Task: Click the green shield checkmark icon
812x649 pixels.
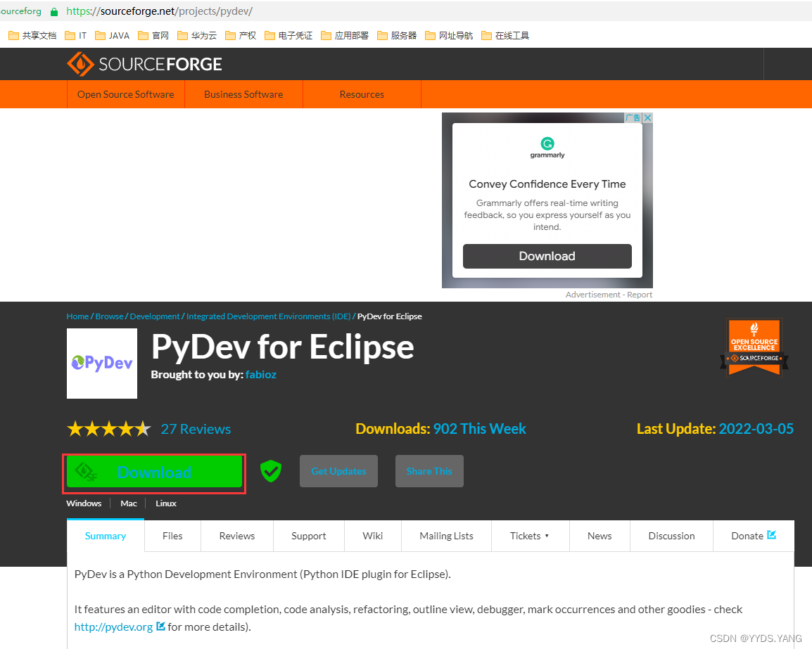Action: [x=271, y=471]
